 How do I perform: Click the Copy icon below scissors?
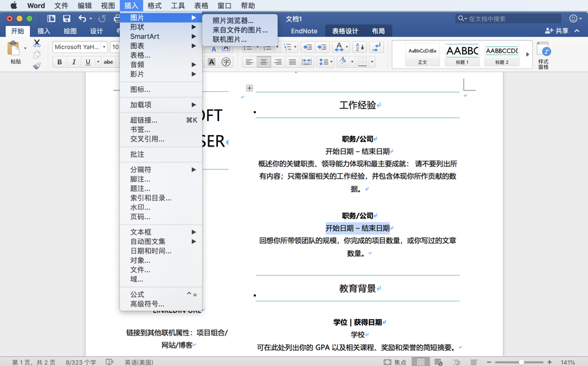coord(37,55)
